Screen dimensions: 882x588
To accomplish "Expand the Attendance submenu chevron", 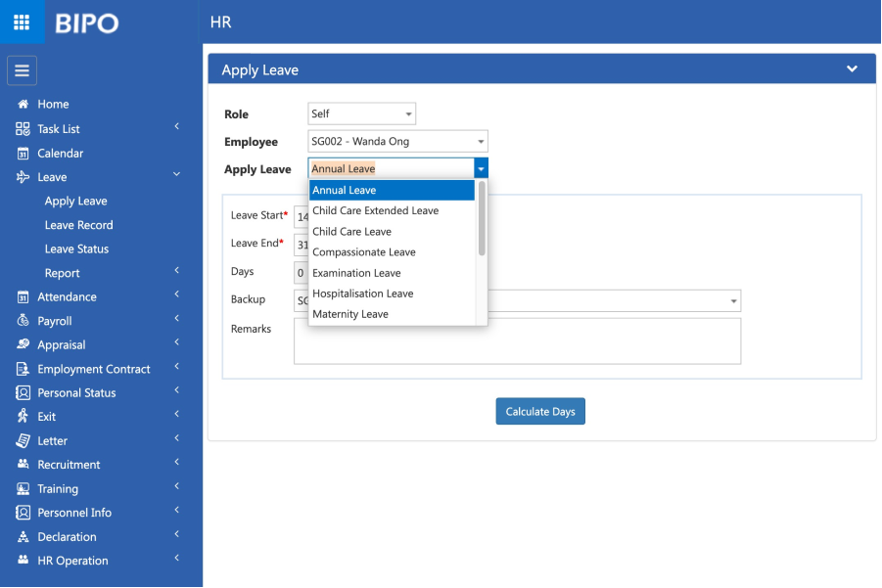I will coord(176,294).
